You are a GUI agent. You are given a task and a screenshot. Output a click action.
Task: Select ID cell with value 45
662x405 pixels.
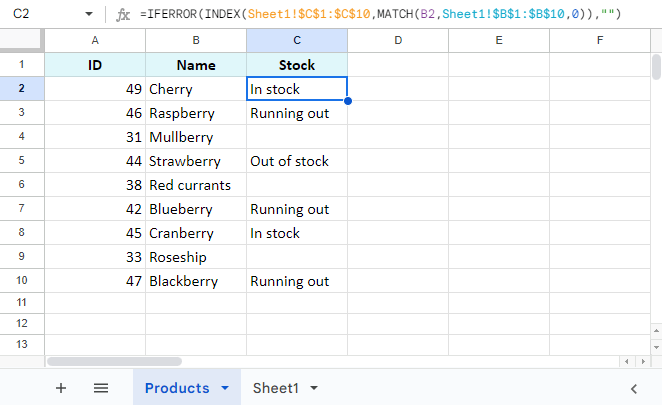(x=95, y=233)
